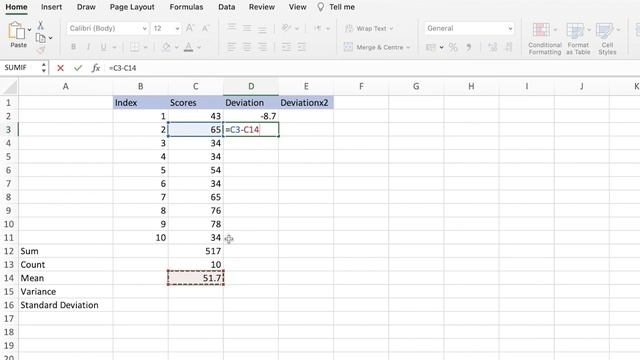Expand the Fill Colour dropdown arrow
Image resolution: width=640 pixels, height=360 pixels.
coord(177,47)
